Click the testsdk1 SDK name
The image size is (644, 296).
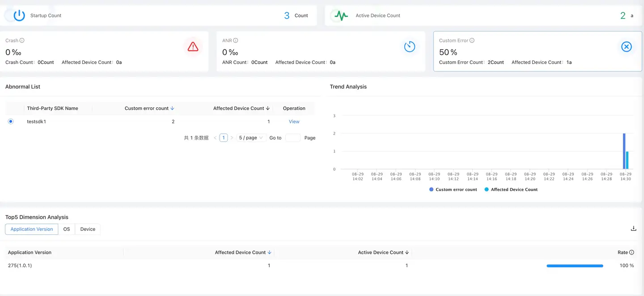37,122
